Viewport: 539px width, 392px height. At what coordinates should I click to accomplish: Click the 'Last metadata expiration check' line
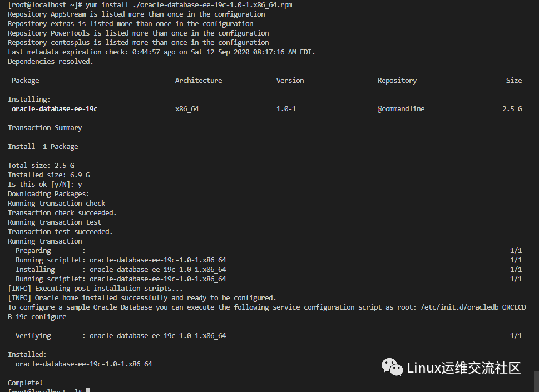pyautogui.click(x=161, y=52)
